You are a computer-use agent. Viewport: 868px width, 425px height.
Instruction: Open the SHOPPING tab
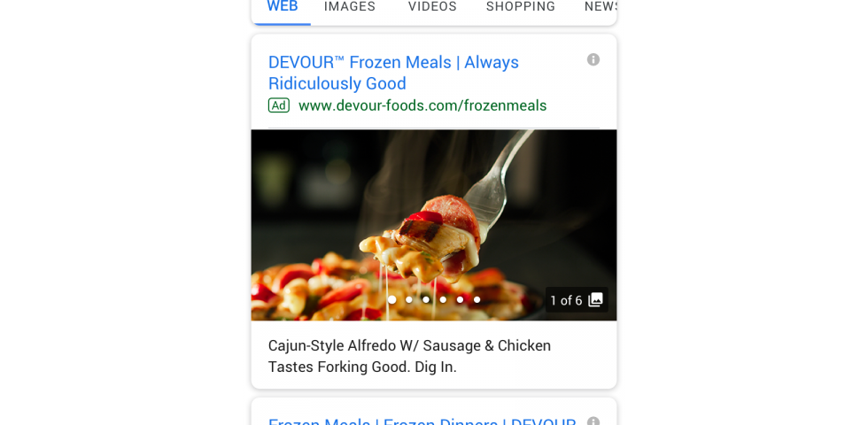tap(521, 7)
